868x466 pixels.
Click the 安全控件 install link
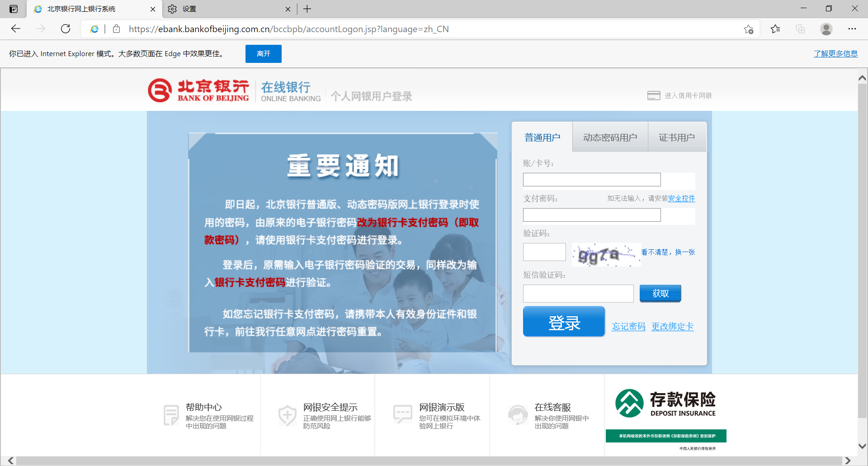[x=682, y=198]
